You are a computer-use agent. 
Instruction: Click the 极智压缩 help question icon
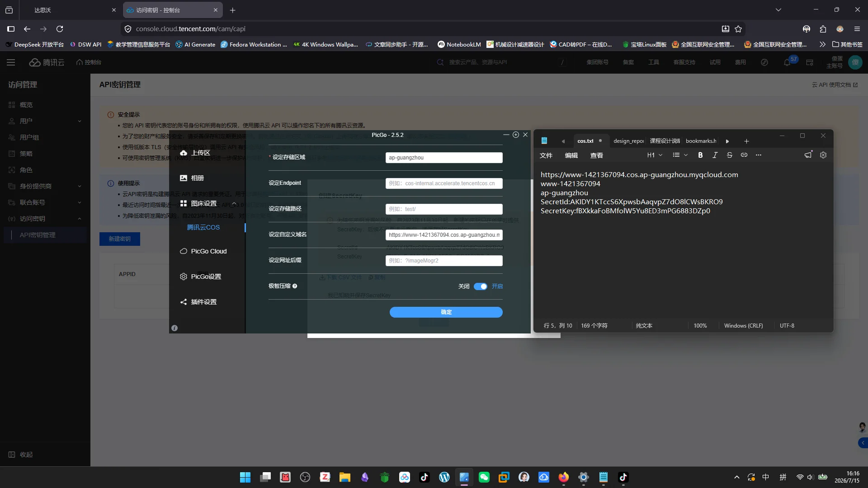(x=295, y=286)
